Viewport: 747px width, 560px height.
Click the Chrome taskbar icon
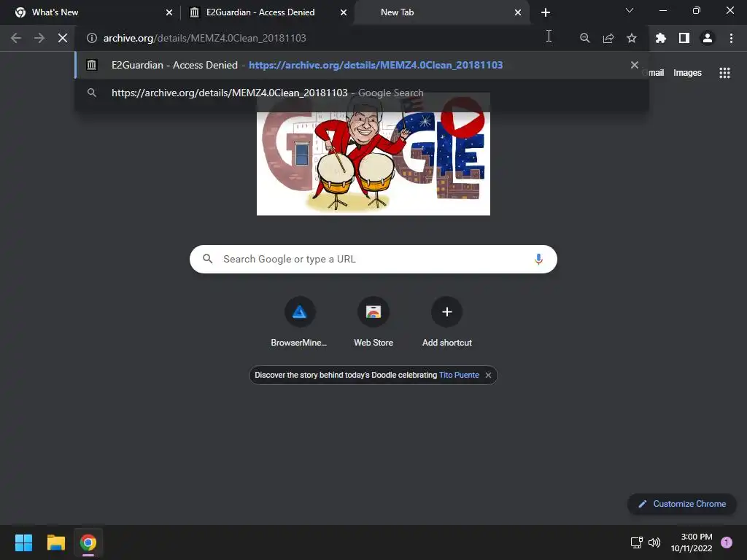(88, 542)
